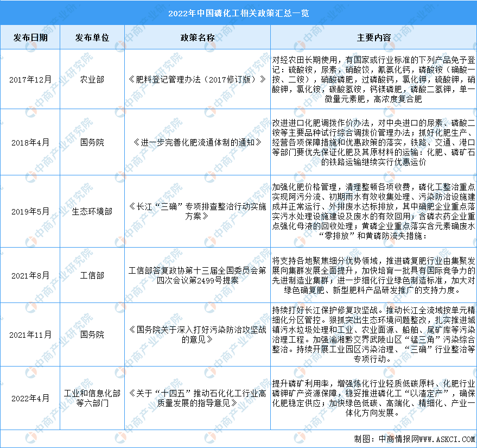Viewport: 477px width, 448px height.
Task: Select the 工信部 issuer cell
Action: point(92,275)
